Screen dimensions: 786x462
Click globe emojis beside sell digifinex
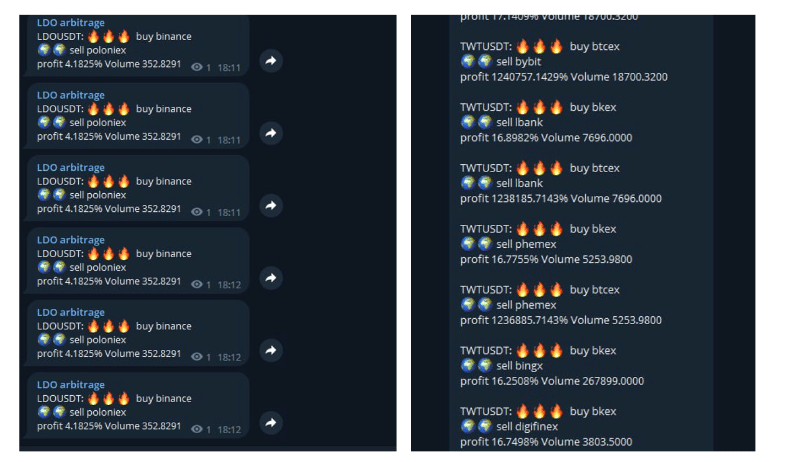point(476,426)
